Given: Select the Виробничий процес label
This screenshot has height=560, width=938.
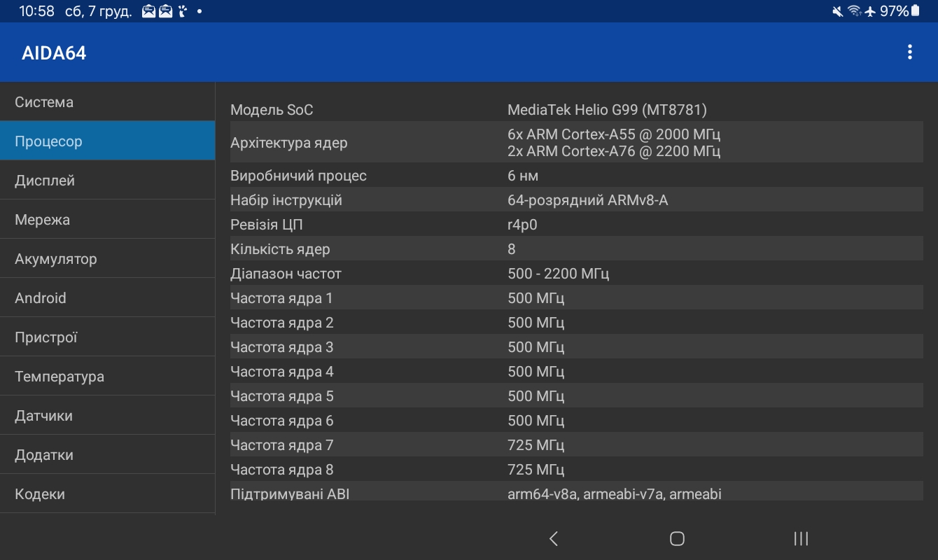Looking at the screenshot, I should [298, 176].
